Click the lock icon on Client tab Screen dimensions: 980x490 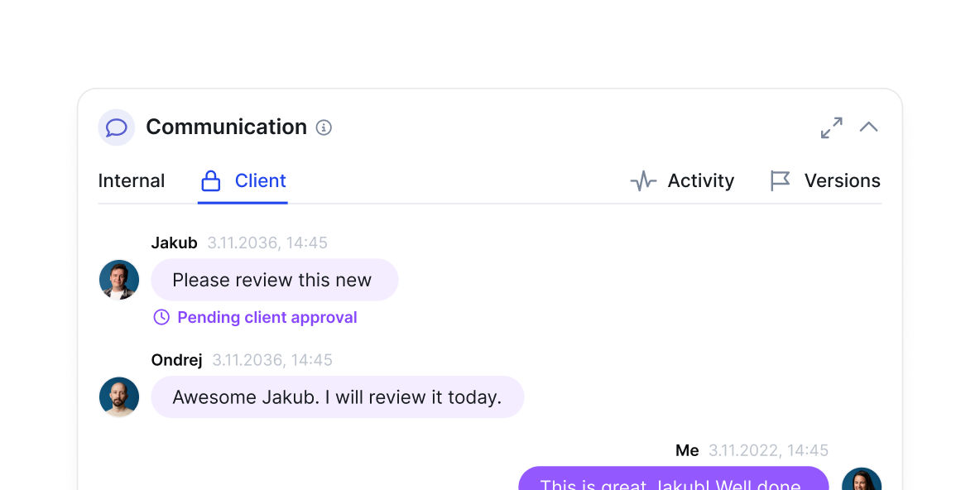[211, 180]
